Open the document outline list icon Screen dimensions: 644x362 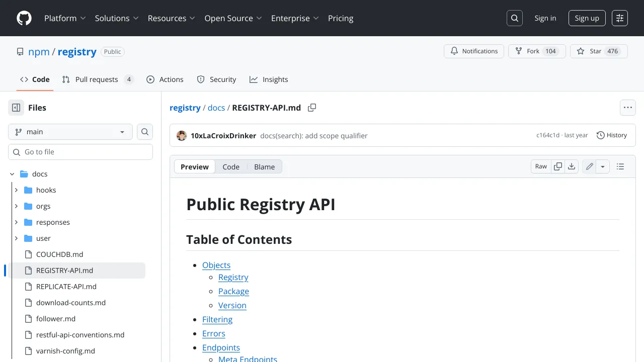[620, 166]
